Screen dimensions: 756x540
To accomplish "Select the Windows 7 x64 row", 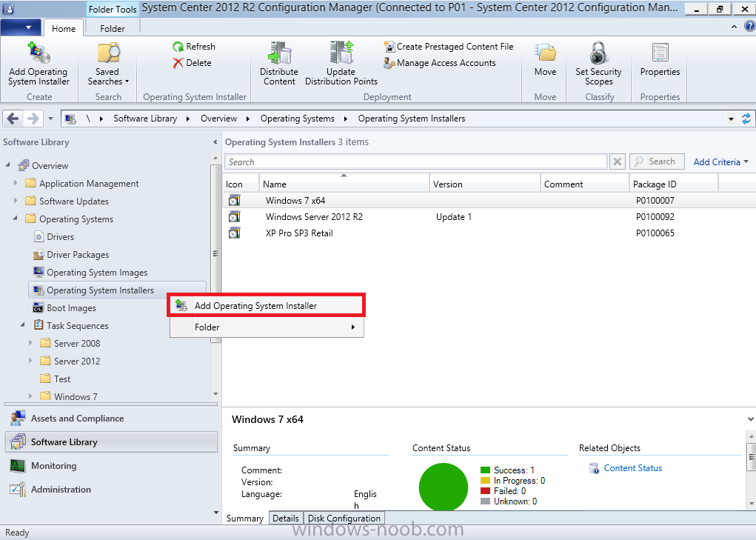I will click(489, 201).
